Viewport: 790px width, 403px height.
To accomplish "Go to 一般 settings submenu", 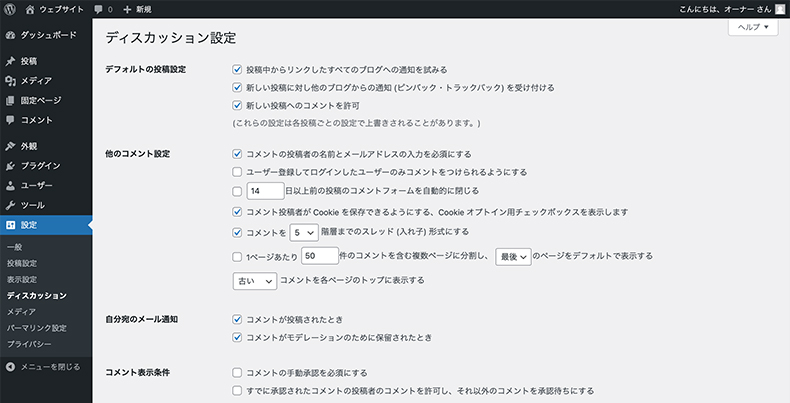I will pyautogui.click(x=15, y=247).
